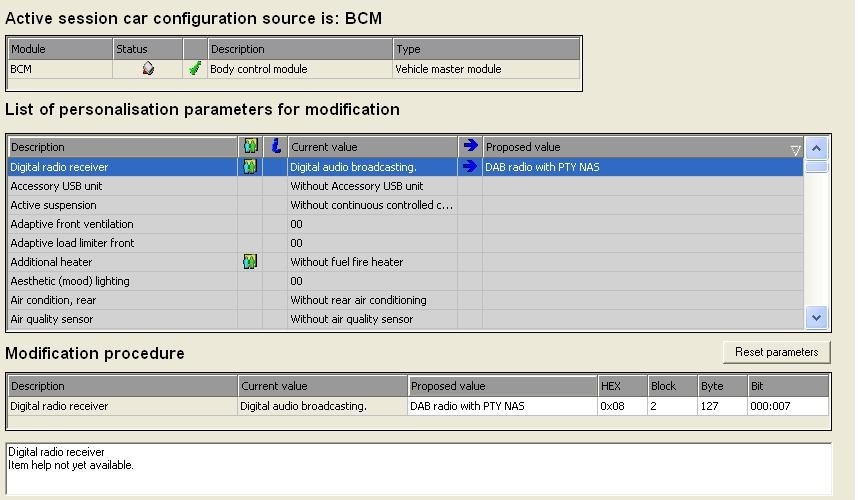The height and width of the screenshot is (500, 858).
Task: Click the blue arrow in Digital radio receiver row
Action: coord(470,166)
